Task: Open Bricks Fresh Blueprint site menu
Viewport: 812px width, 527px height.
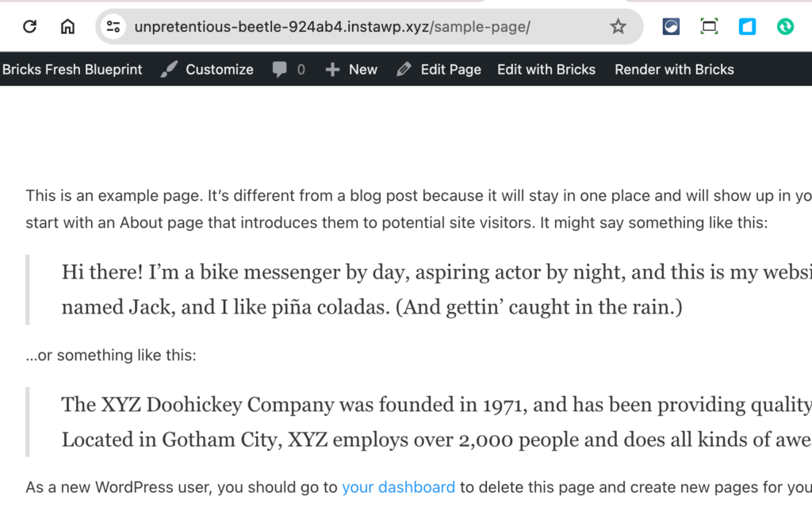Action: tap(72, 69)
